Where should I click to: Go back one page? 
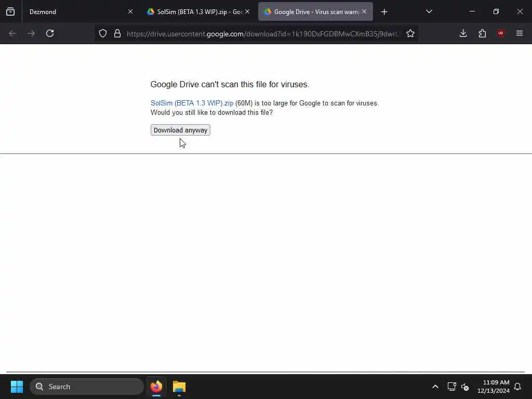point(12,33)
